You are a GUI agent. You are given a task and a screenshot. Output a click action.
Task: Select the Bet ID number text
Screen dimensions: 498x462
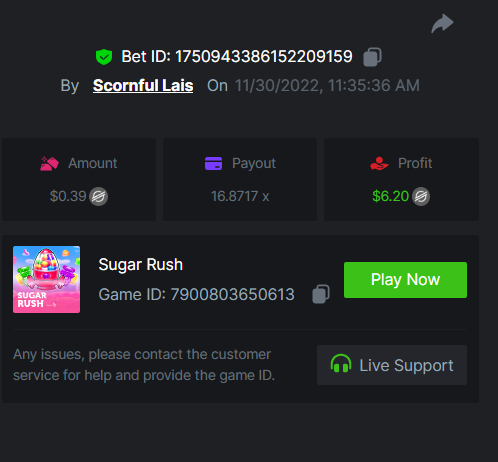click(264, 57)
